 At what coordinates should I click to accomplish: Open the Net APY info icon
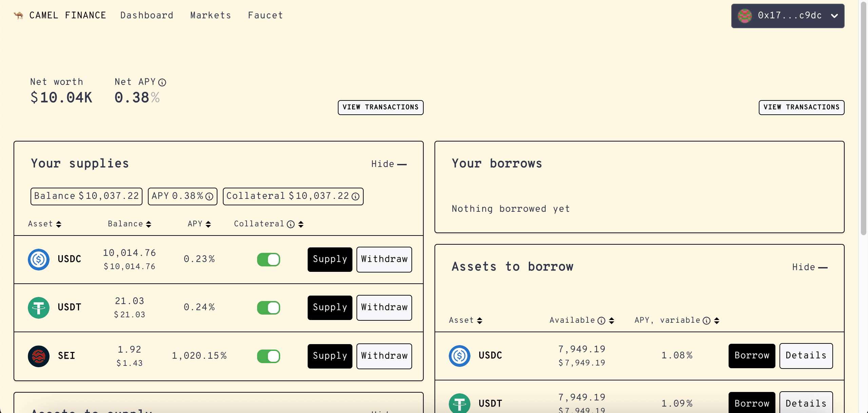pyautogui.click(x=162, y=82)
